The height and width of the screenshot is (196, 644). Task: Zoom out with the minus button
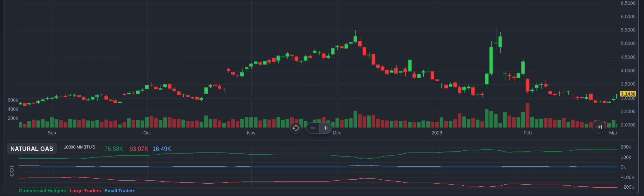(312, 128)
